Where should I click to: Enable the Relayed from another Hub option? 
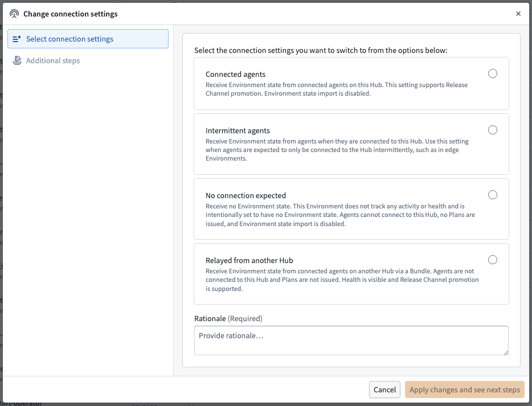493,260
